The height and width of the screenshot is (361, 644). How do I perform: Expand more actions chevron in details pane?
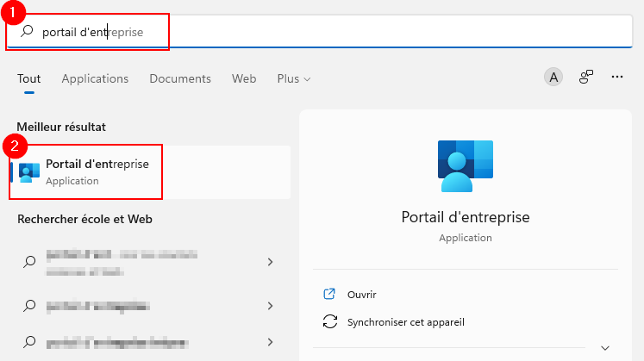click(x=605, y=348)
